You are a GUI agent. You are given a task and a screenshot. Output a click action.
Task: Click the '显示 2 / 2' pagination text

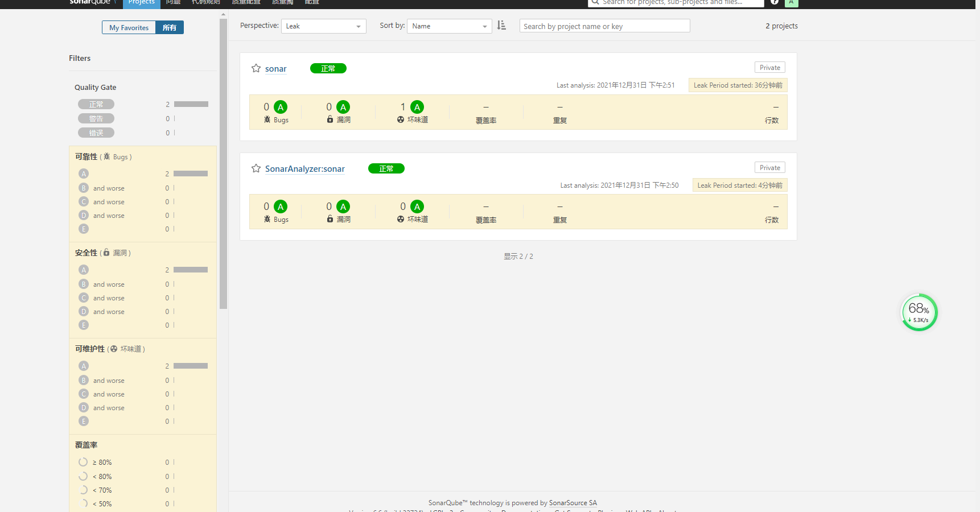[518, 257]
